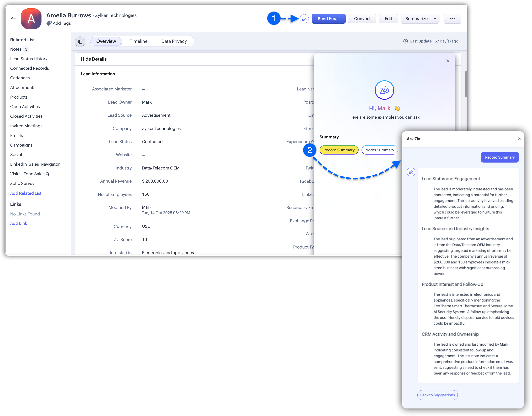Click the Add Tags tag icon
532x416 pixels.
49,23
